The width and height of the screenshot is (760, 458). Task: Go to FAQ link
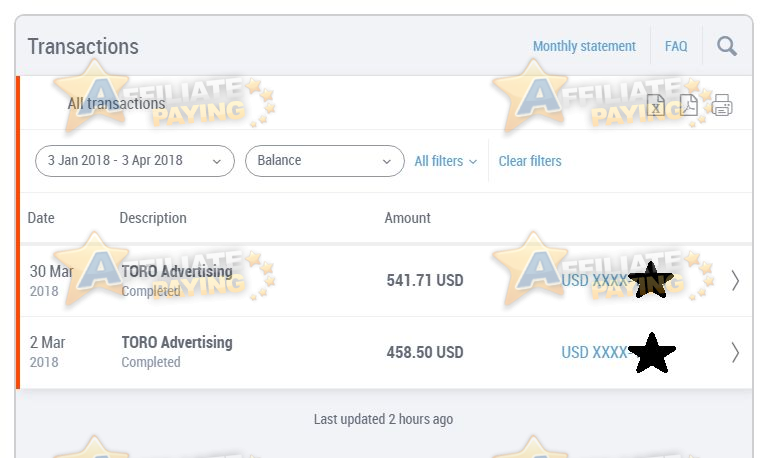point(676,46)
